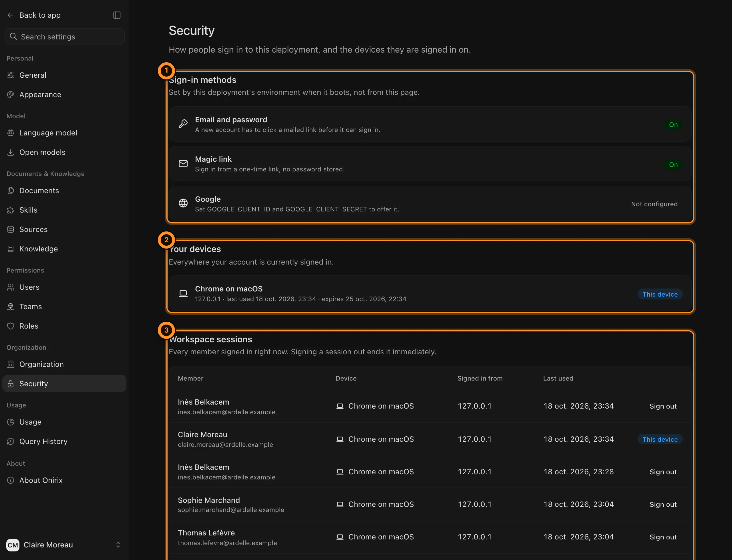Go to the Users permissions page
The image size is (732, 560).
(x=64, y=287)
